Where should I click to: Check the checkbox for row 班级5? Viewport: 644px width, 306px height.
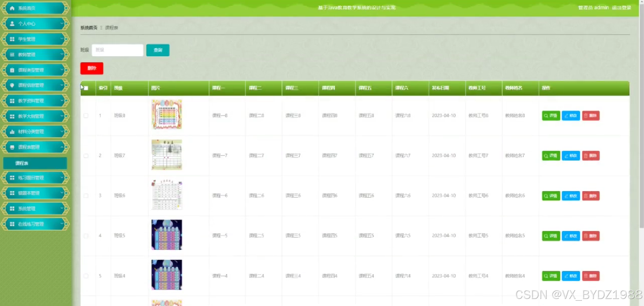click(86, 236)
